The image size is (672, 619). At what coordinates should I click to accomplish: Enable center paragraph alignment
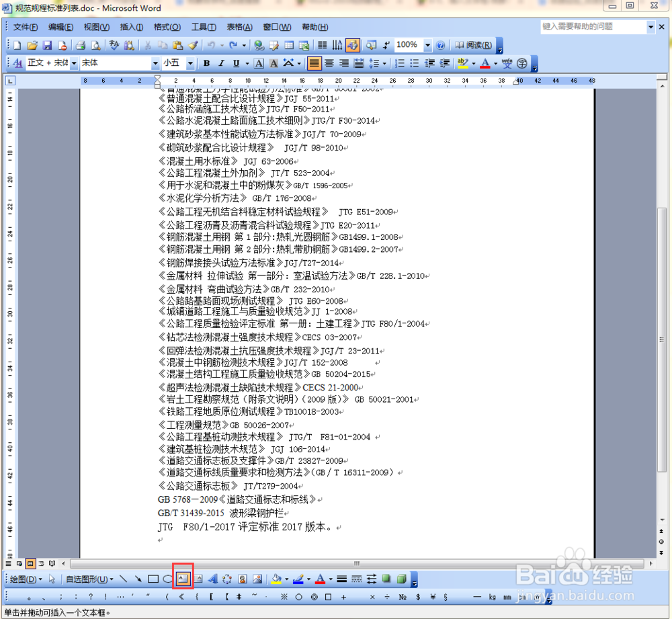tap(329, 63)
